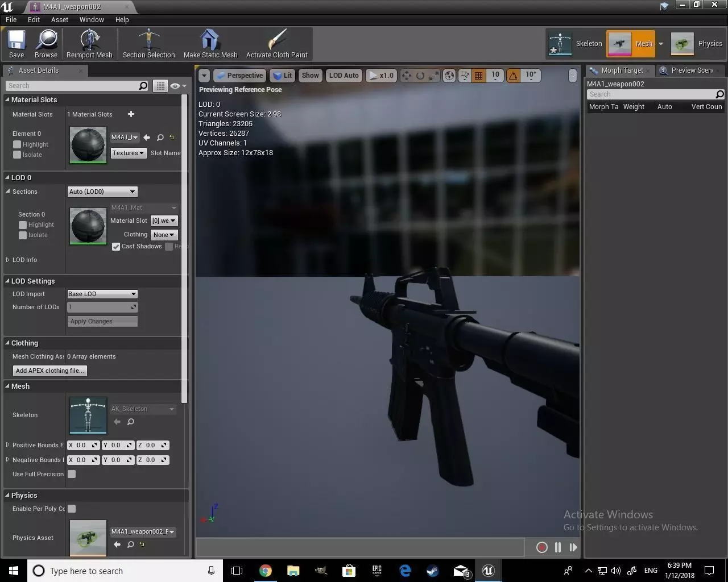Click record button in viewport playback bar

coord(542,547)
